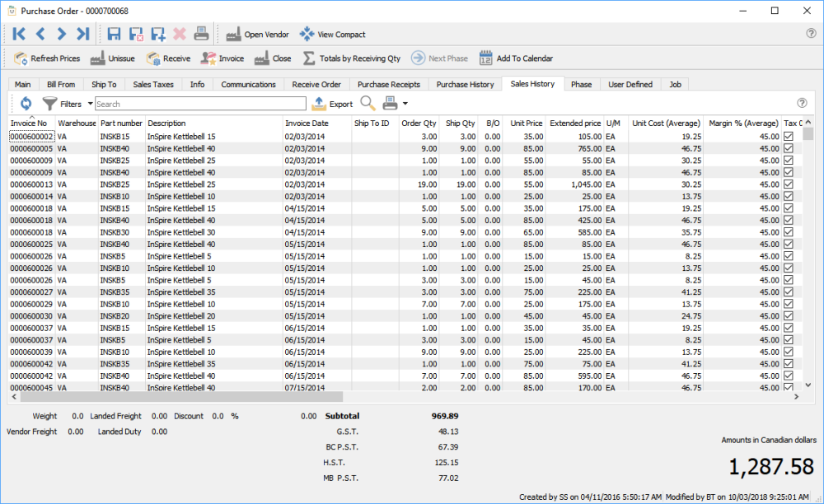Screen dimensions: 824x504
Task: Open the Sales Taxes tab
Action: pyautogui.click(x=153, y=84)
